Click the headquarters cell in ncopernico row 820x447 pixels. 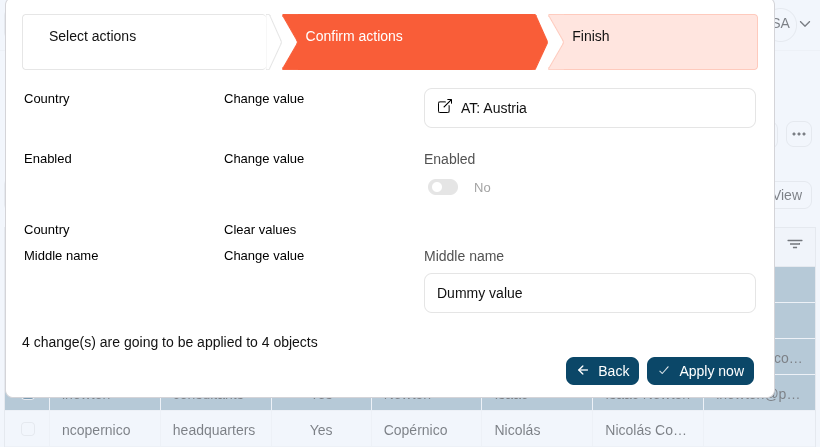point(214,430)
